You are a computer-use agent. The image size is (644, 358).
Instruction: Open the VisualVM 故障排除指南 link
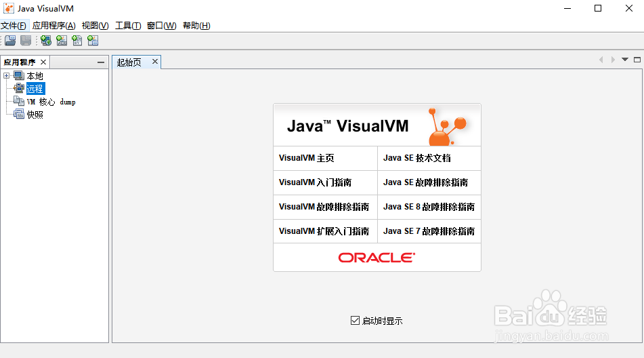pos(325,207)
